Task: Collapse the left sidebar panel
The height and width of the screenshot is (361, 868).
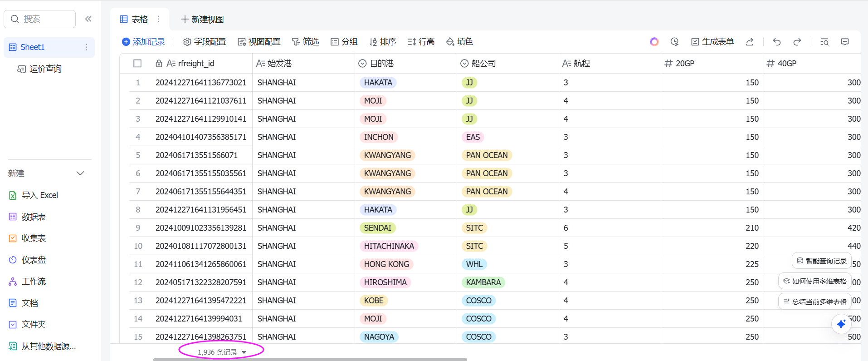Action: [88, 19]
